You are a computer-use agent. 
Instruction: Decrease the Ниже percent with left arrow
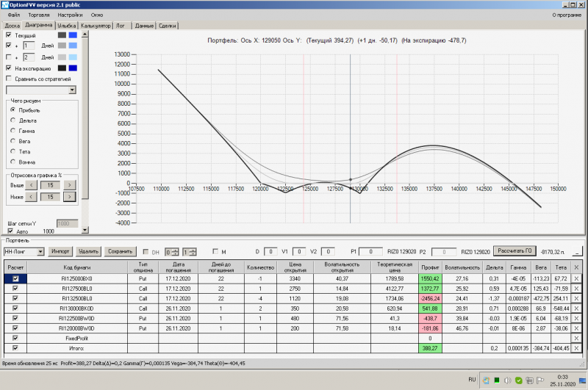31,197
